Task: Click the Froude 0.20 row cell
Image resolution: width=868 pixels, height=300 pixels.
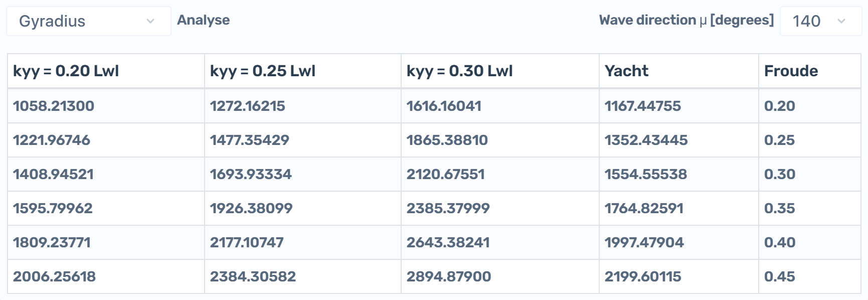Action: point(810,106)
